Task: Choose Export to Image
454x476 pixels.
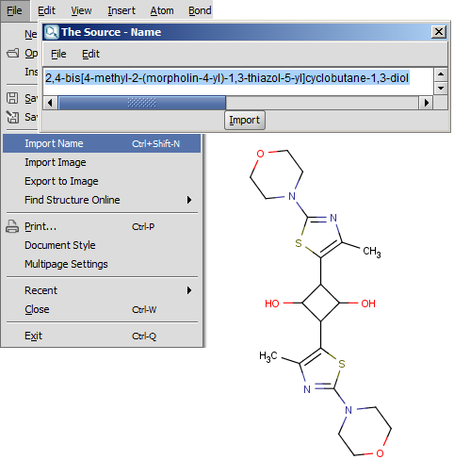Action: tap(61, 181)
